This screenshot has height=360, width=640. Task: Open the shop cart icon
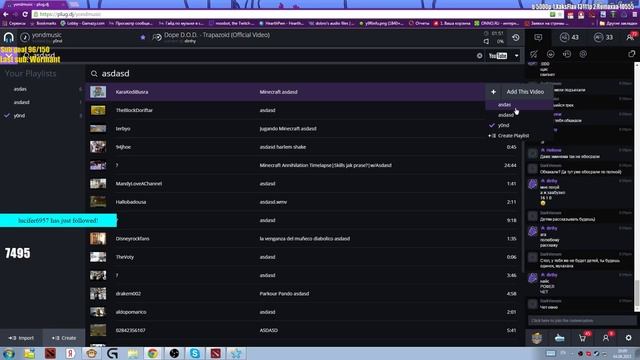click(583, 338)
